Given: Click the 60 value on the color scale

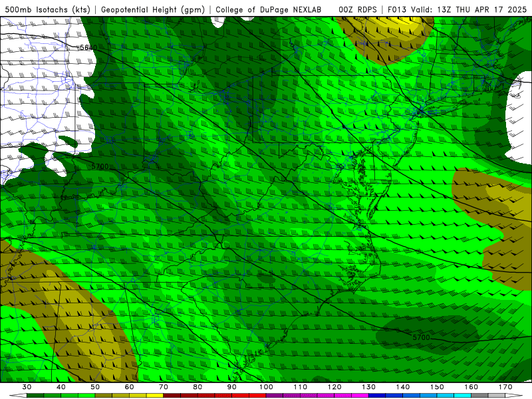Looking at the screenshot, I should coord(129,387).
